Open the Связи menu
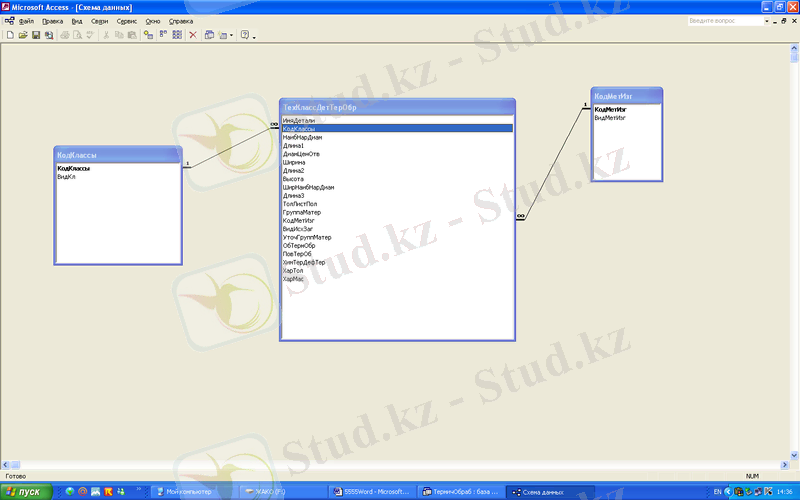The height and width of the screenshot is (500, 800). coord(100,20)
